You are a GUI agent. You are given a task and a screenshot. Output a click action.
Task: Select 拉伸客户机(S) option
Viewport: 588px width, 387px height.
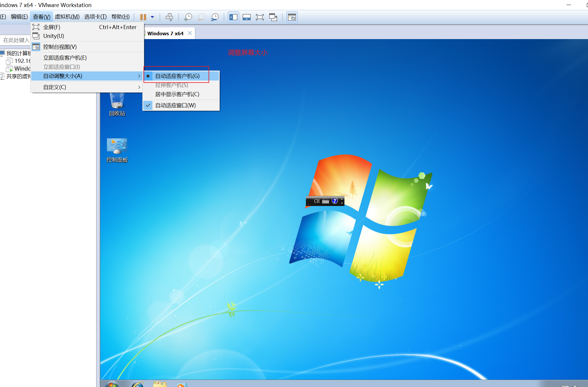pos(181,85)
